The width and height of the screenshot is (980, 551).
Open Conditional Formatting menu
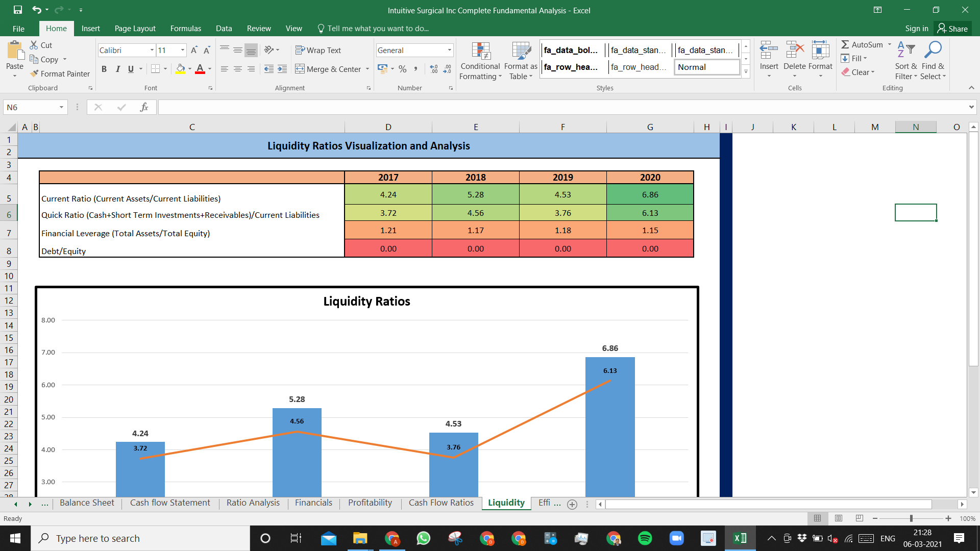tap(480, 61)
